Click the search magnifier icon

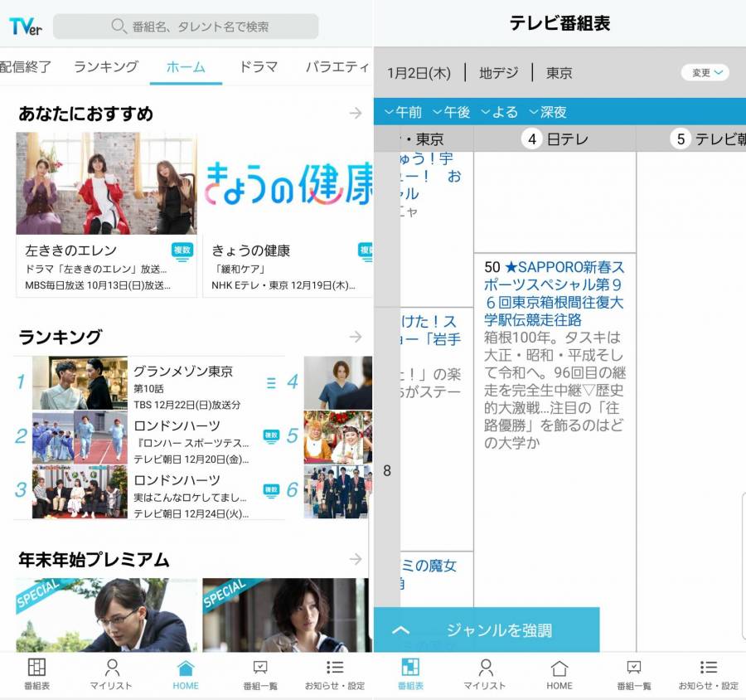pyautogui.click(x=118, y=26)
